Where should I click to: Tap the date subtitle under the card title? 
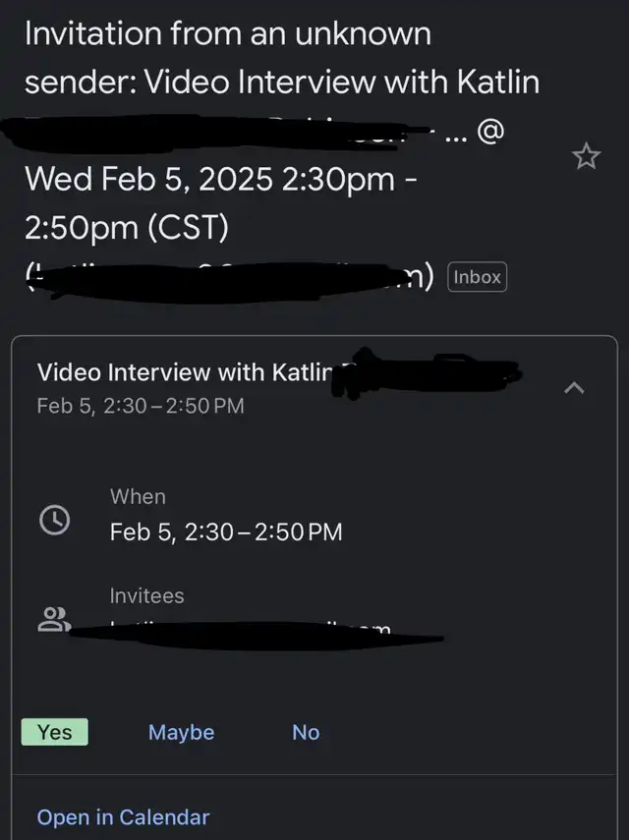pyautogui.click(x=140, y=405)
